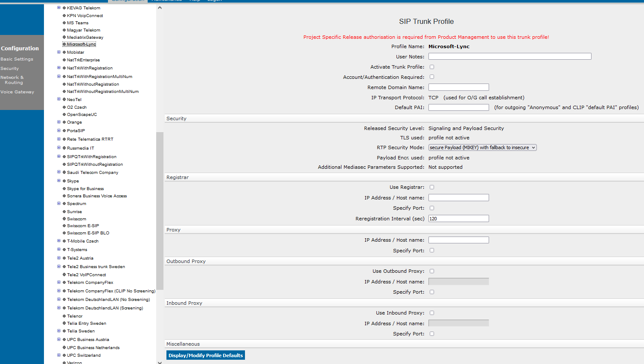Image resolution: width=644 pixels, height=364 pixels.
Task: Expand the NatTrkWithRegistration node
Action: click(59, 68)
